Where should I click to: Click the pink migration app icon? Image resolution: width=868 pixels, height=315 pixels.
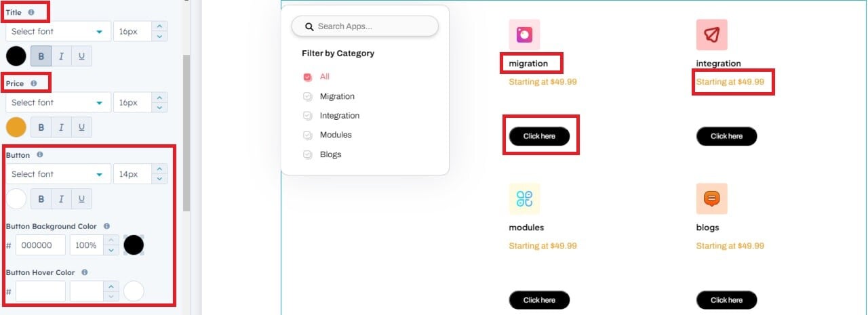coord(524,35)
